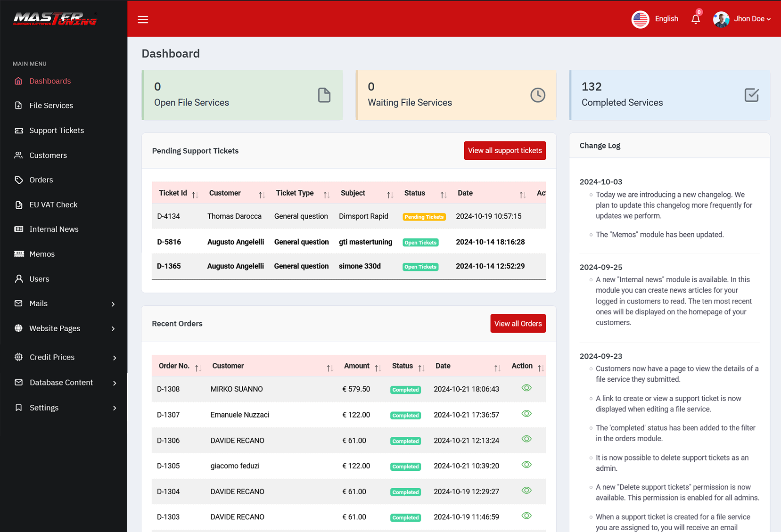Screen dimensions: 781x532
Task: Click the Waiting File Services clock icon
Action: (537, 95)
